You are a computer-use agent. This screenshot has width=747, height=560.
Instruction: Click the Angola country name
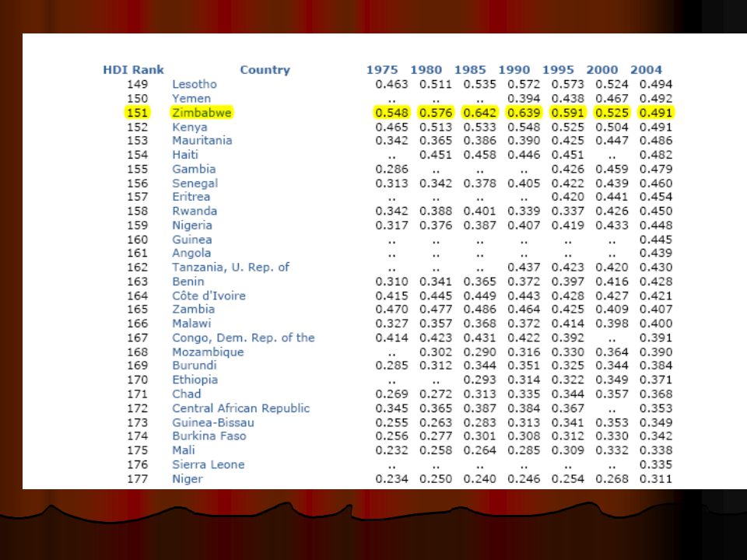pos(191,253)
